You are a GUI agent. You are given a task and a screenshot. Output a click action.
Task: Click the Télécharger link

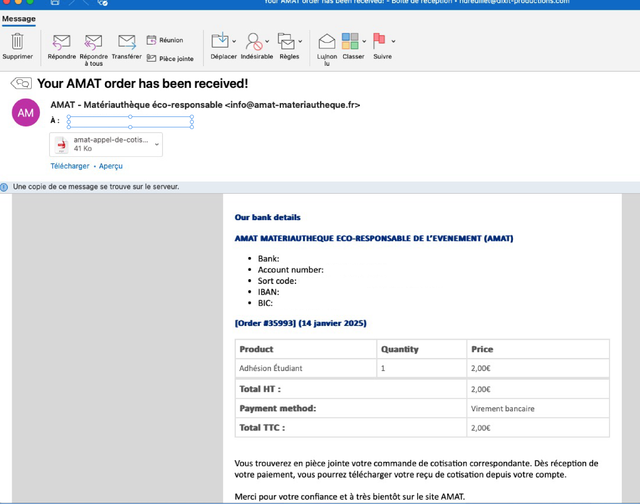tap(70, 166)
